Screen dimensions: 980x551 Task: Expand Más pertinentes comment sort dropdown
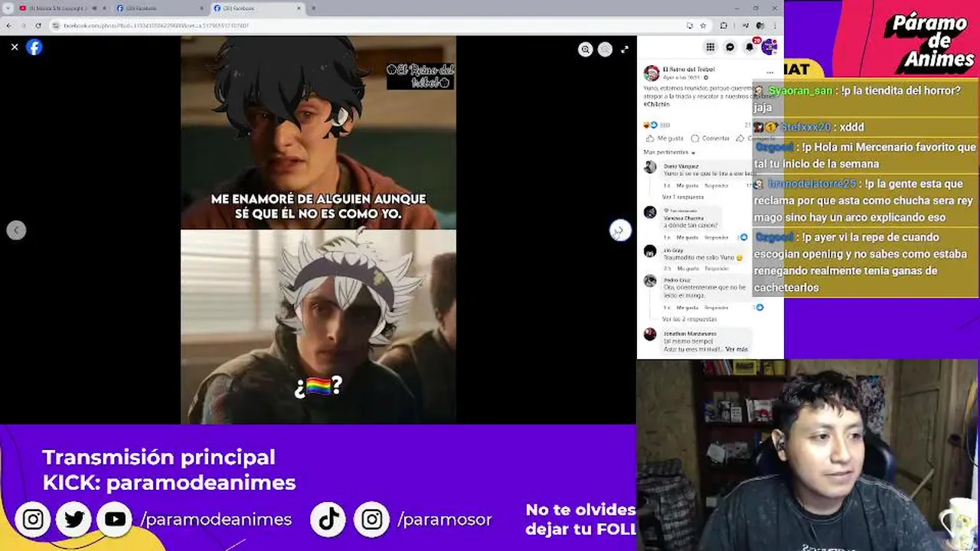click(x=669, y=152)
